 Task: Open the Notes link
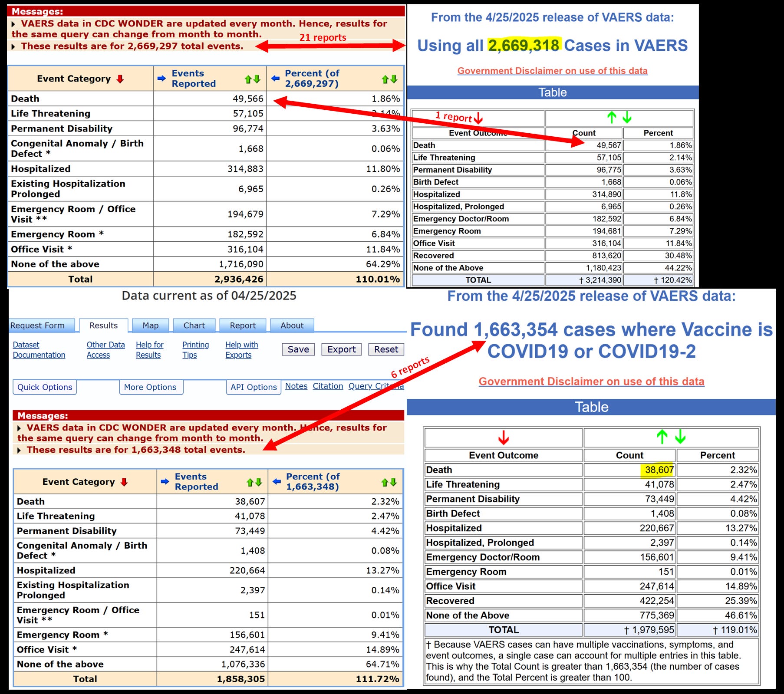(x=296, y=386)
